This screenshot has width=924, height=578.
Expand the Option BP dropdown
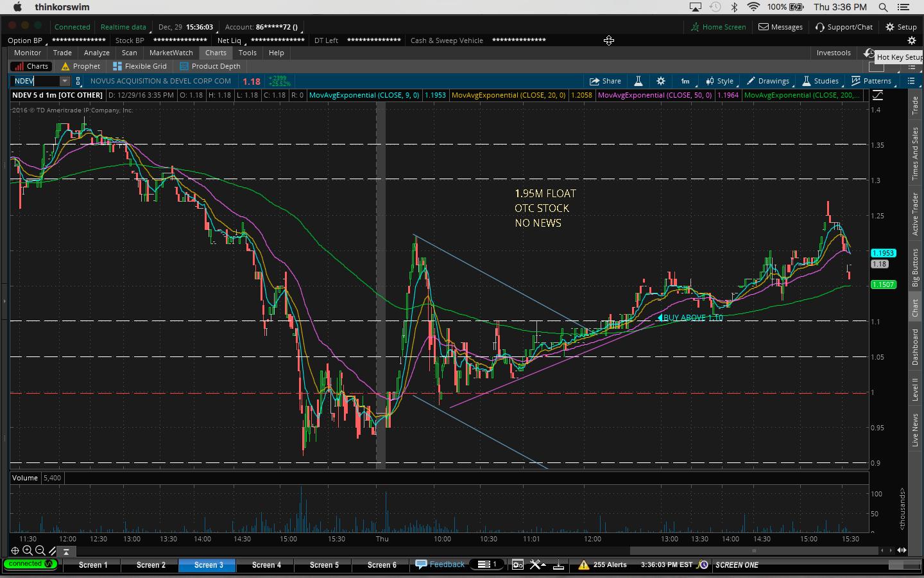[27, 40]
